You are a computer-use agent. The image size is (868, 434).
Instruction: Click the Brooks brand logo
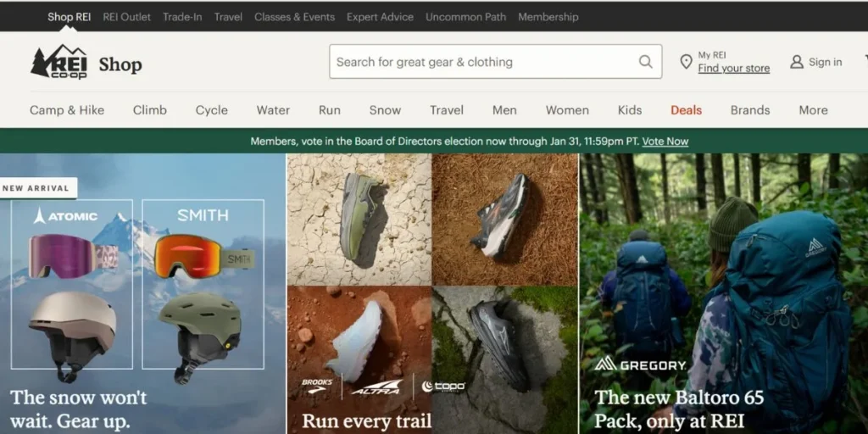318,386
